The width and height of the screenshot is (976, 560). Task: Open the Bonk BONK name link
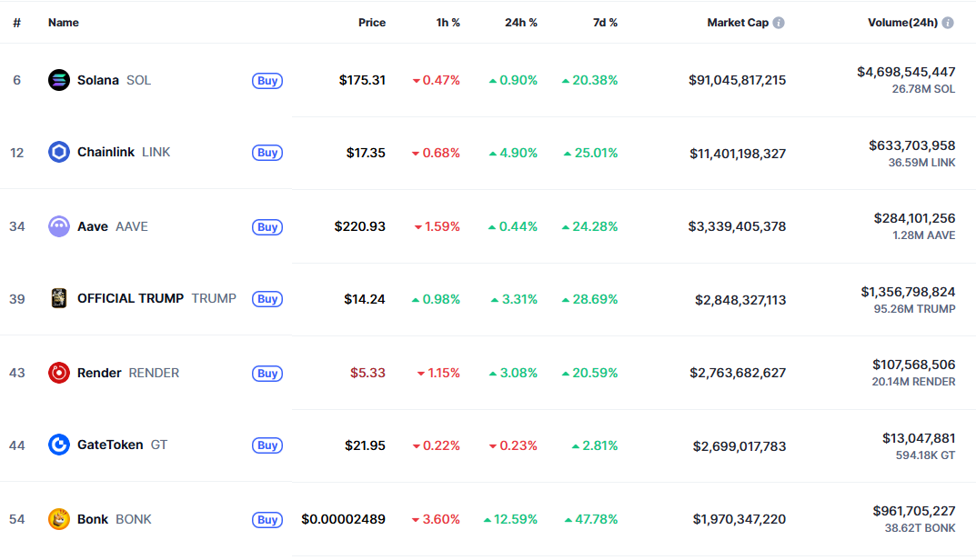[114, 519]
